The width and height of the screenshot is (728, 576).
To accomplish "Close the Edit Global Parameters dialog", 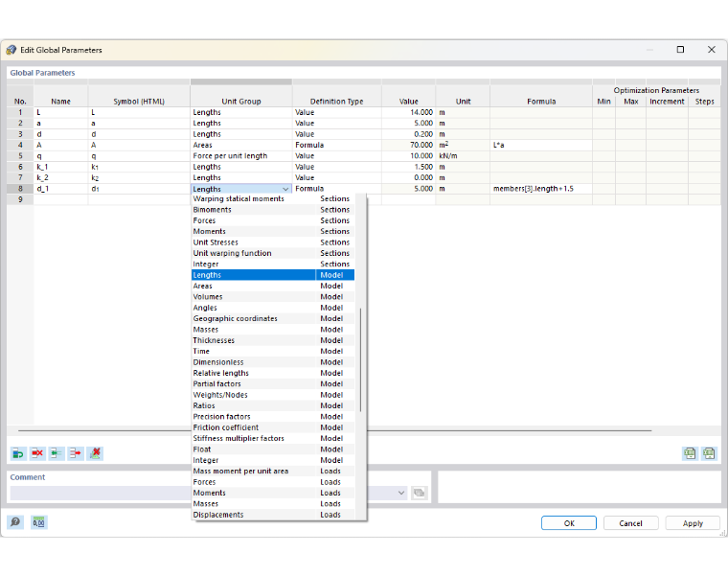I will coord(712,50).
